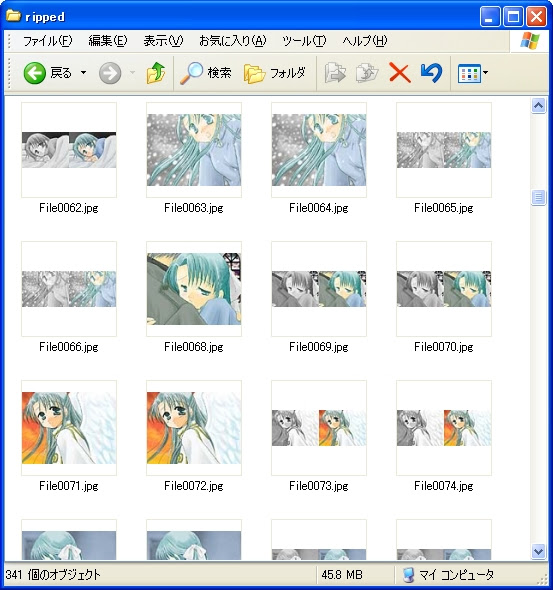The height and width of the screenshot is (590, 553).
Task: Open the Back history dropdown arrow
Action: click(84, 73)
